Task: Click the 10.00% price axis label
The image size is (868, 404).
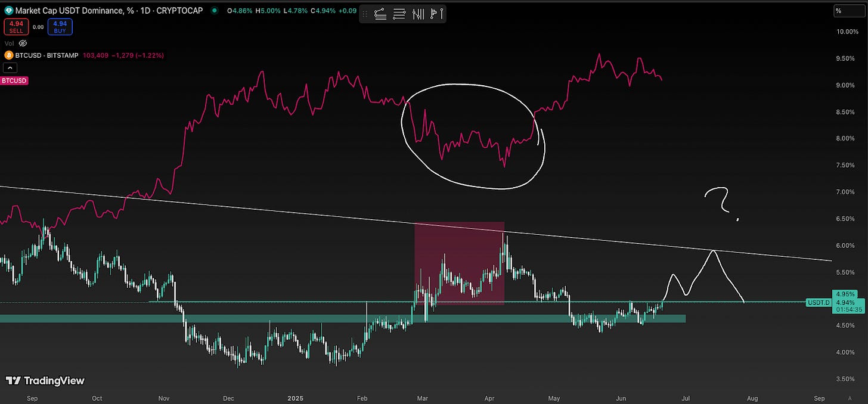Action: coord(848,32)
